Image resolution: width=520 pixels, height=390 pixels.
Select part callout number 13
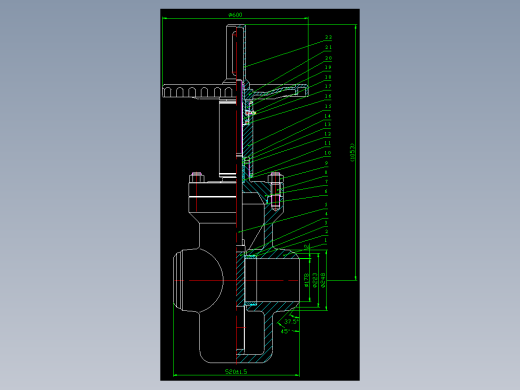click(x=328, y=124)
